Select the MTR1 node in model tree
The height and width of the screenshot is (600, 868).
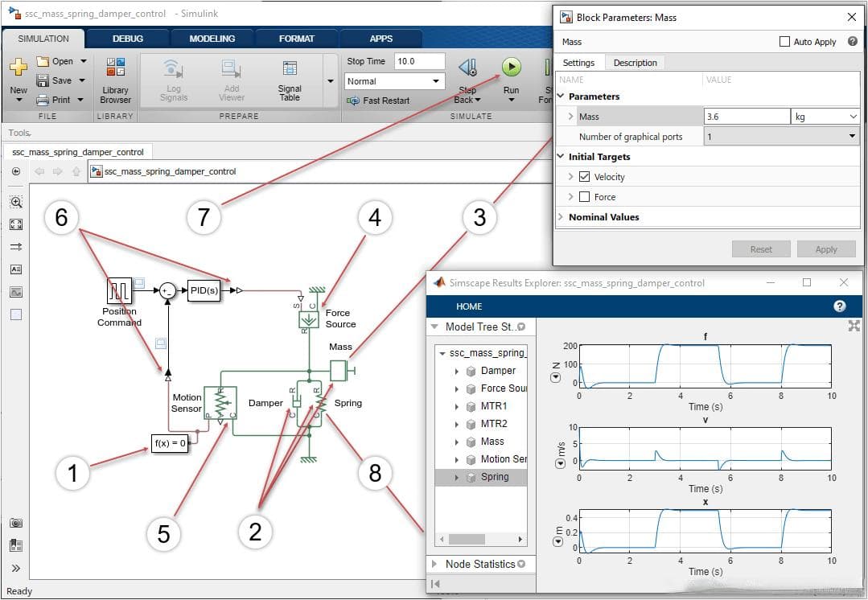[x=494, y=405]
